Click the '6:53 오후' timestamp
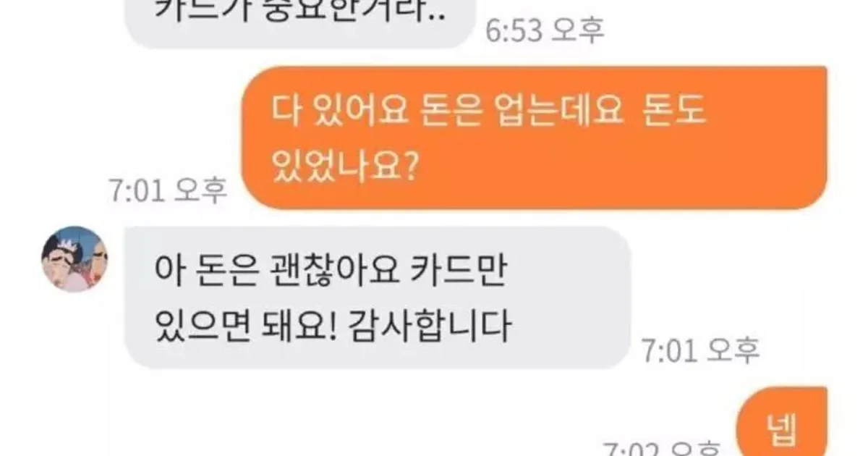868x456 pixels. click(545, 30)
